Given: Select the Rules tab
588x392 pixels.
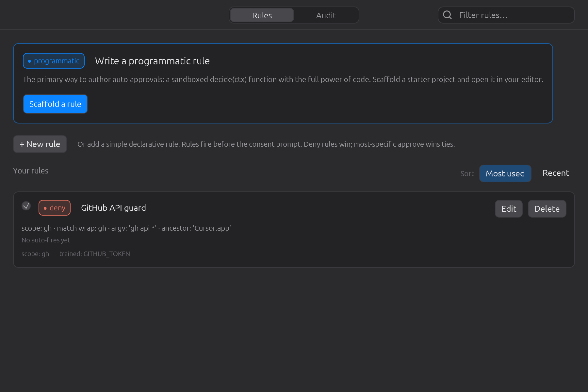Looking at the screenshot, I should (262, 15).
